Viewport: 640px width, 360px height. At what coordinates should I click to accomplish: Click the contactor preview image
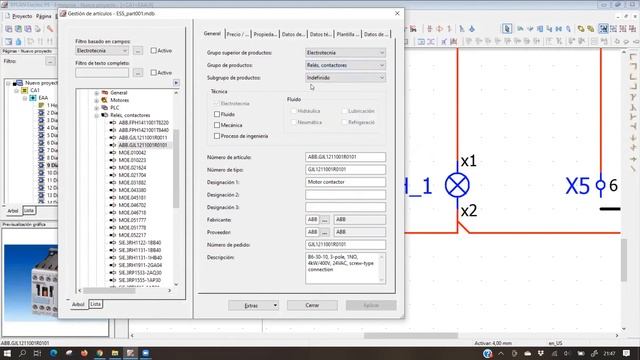click(x=31, y=282)
